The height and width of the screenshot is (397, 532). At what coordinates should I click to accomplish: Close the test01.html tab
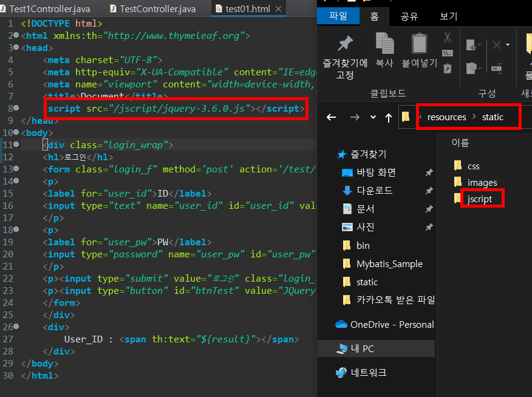click(279, 9)
